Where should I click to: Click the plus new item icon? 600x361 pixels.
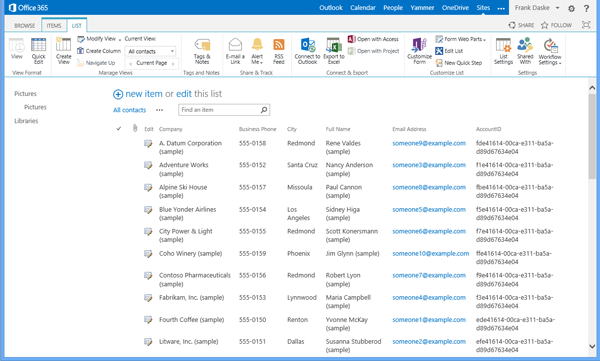(118, 94)
